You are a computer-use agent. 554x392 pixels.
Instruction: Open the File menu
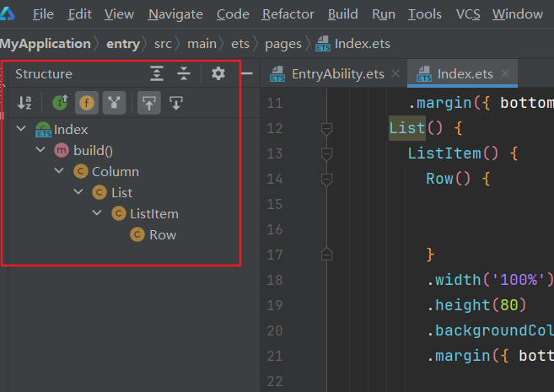pos(43,14)
